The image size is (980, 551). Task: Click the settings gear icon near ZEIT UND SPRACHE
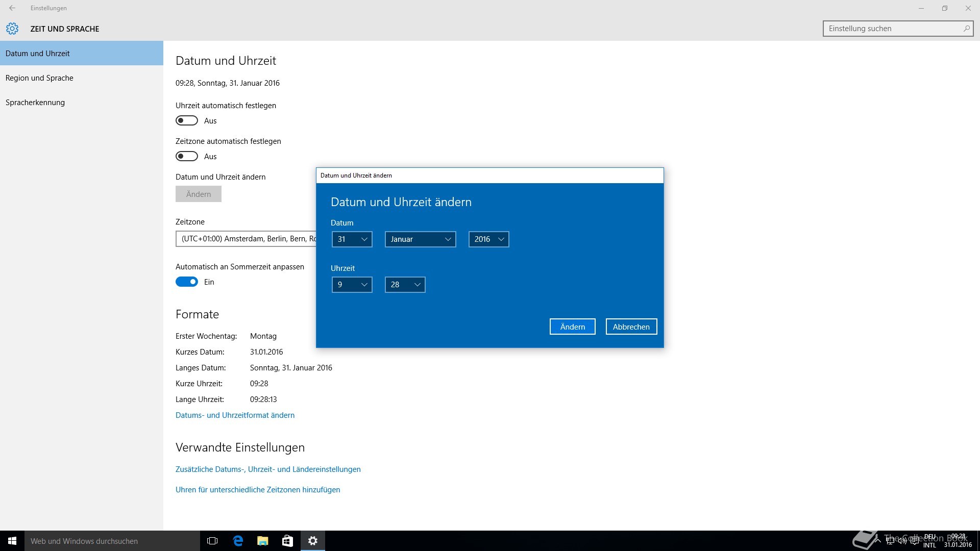pos(12,29)
